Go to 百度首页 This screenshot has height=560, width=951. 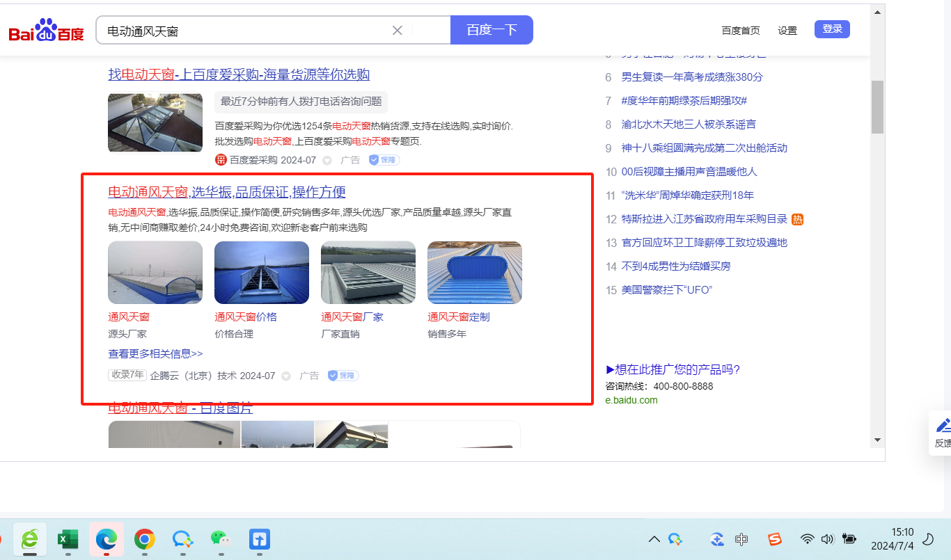[741, 31]
